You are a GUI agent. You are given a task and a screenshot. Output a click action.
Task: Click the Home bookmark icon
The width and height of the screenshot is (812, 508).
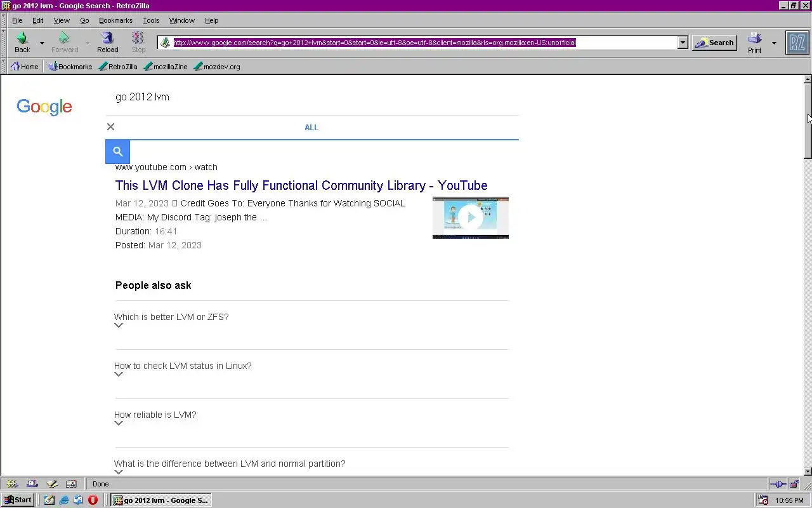(24, 66)
